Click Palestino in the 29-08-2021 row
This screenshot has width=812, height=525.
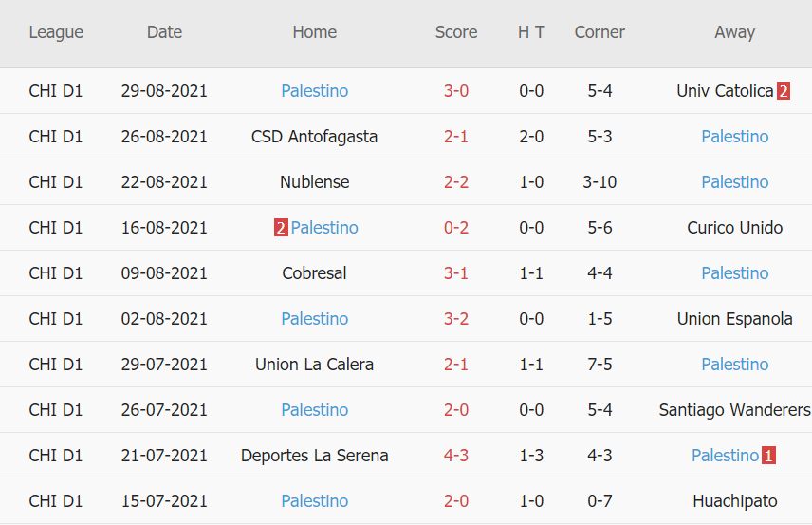pos(314,91)
